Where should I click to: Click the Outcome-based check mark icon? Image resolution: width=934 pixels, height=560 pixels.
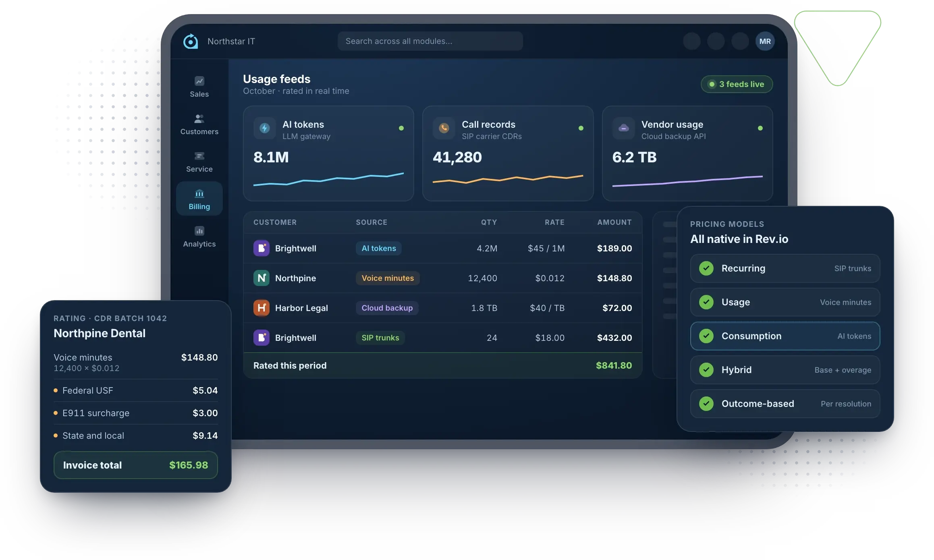coord(706,404)
